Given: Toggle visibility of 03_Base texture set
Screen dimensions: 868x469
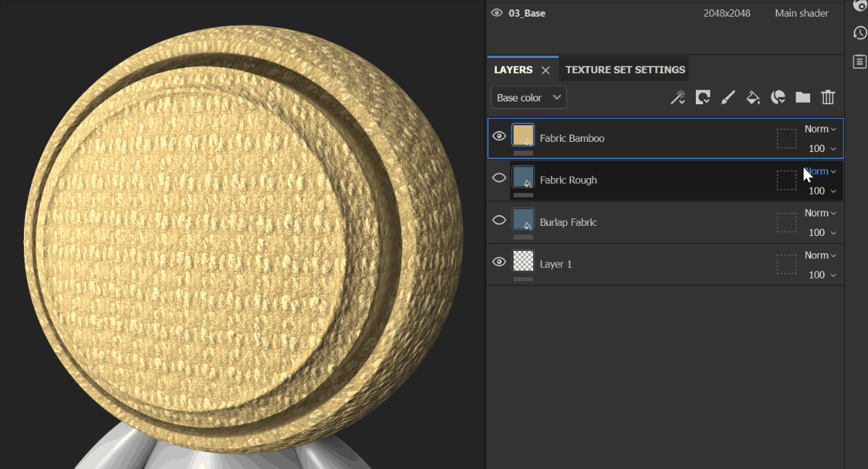Looking at the screenshot, I should pyautogui.click(x=497, y=13).
